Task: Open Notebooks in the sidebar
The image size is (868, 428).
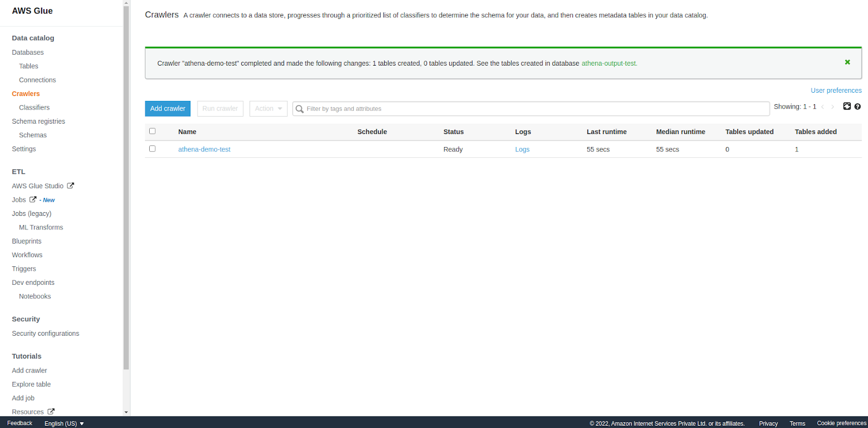Action: [x=35, y=296]
